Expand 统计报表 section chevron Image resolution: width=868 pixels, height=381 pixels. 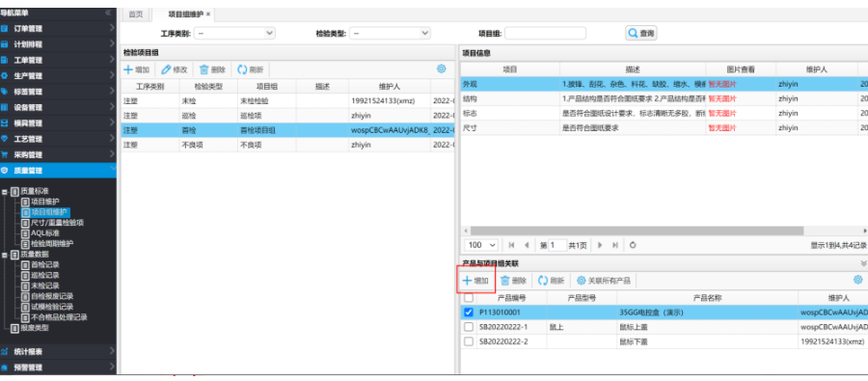(113, 351)
